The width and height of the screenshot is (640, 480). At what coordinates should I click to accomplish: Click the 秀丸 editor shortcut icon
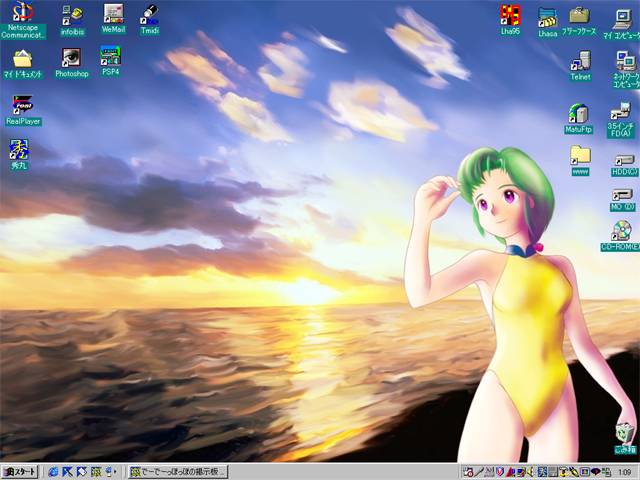point(19,150)
